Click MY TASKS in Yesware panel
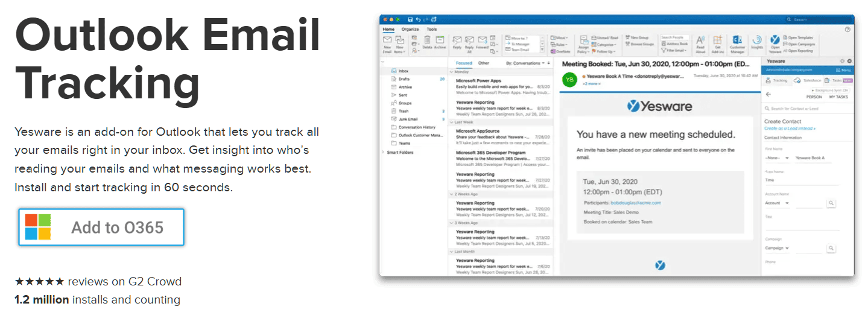Image resolution: width=868 pixels, height=315 pixels. tap(838, 97)
